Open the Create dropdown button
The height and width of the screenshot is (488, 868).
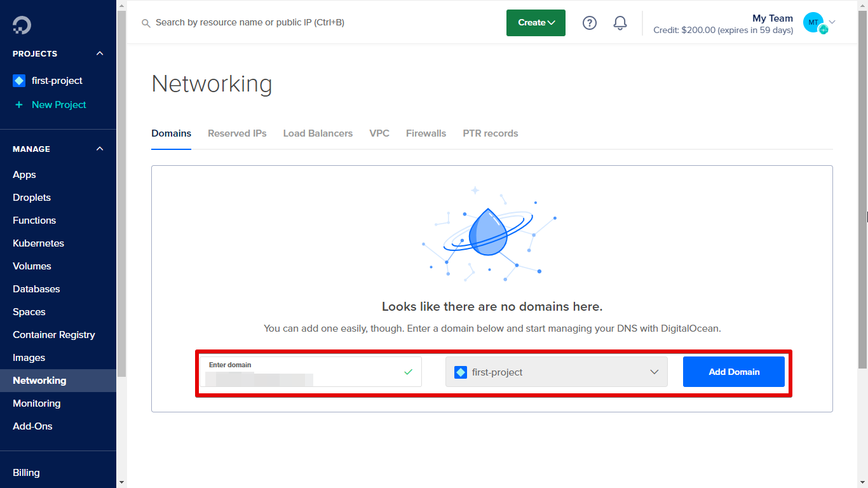pos(536,23)
